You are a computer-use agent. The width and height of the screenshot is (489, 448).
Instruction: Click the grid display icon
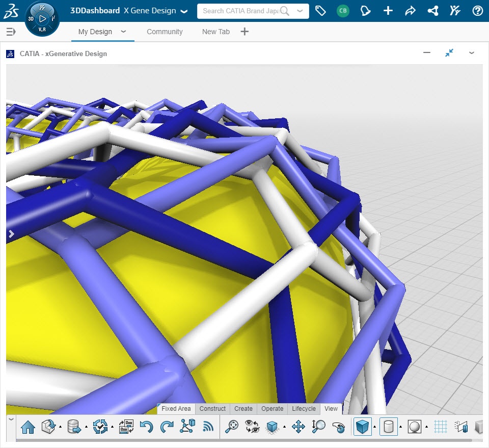[441, 427]
